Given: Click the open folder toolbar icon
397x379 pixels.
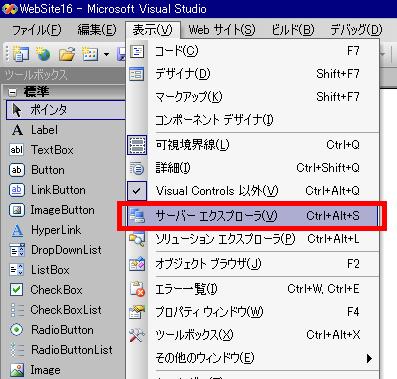Looking at the screenshot, I should pos(67,54).
